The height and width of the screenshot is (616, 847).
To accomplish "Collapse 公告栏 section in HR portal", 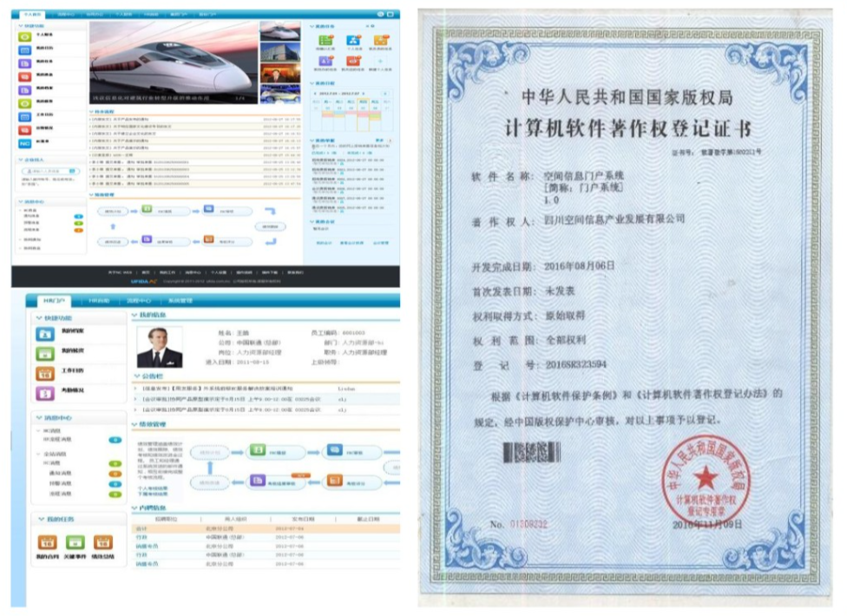I will [136, 376].
